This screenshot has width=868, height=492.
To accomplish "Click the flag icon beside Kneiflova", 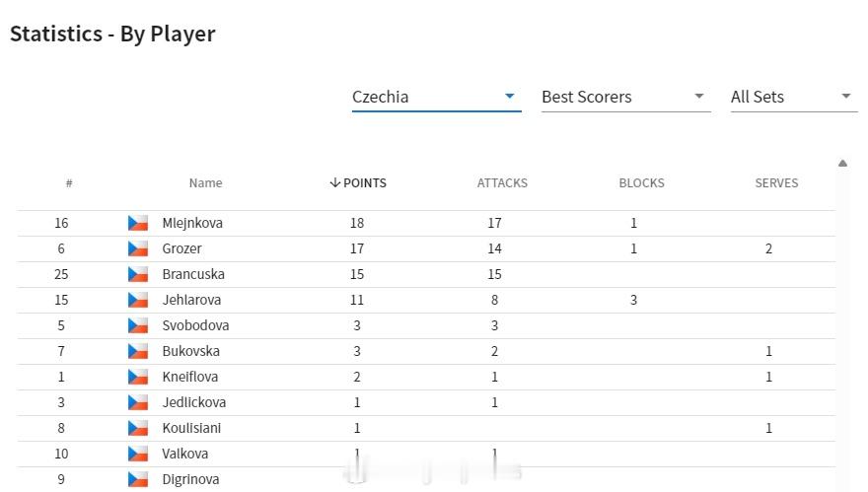I will click(x=138, y=377).
